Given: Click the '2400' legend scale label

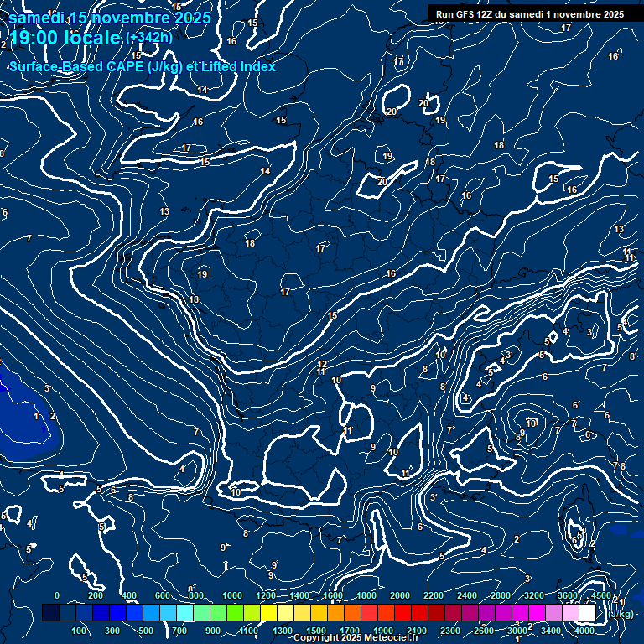Looking at the screenshot, I should [467, 595].
